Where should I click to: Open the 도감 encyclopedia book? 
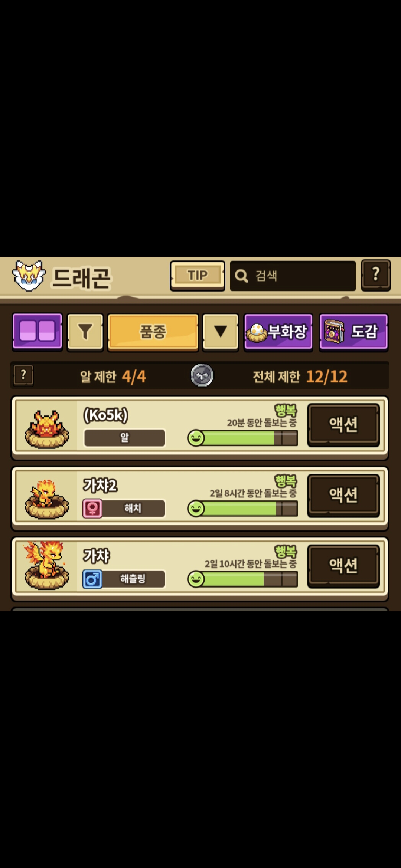coord(353,332)
